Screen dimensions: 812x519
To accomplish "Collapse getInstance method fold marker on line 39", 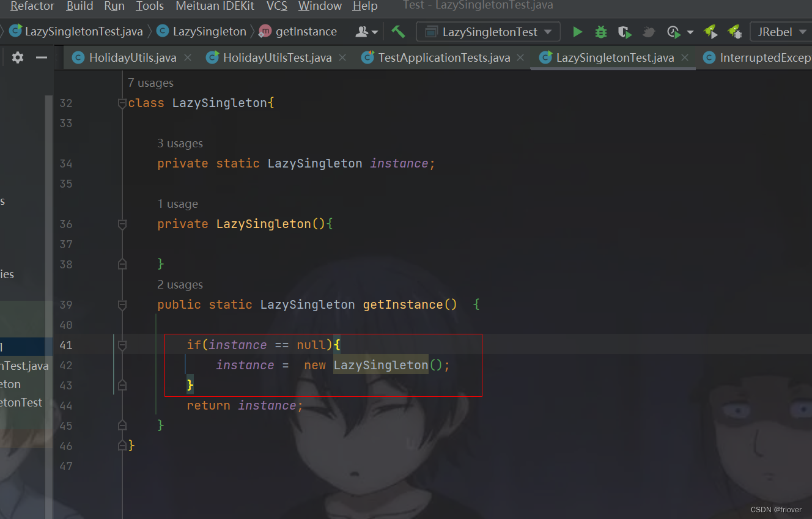I will pyautogui.click(x=122, y=304).
